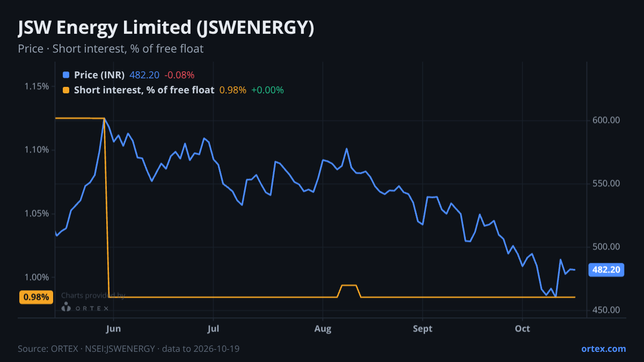Viewport: 644px width, 362px height.
Task: Click the 1.15% left axis label
Action: tap(37, 86)
